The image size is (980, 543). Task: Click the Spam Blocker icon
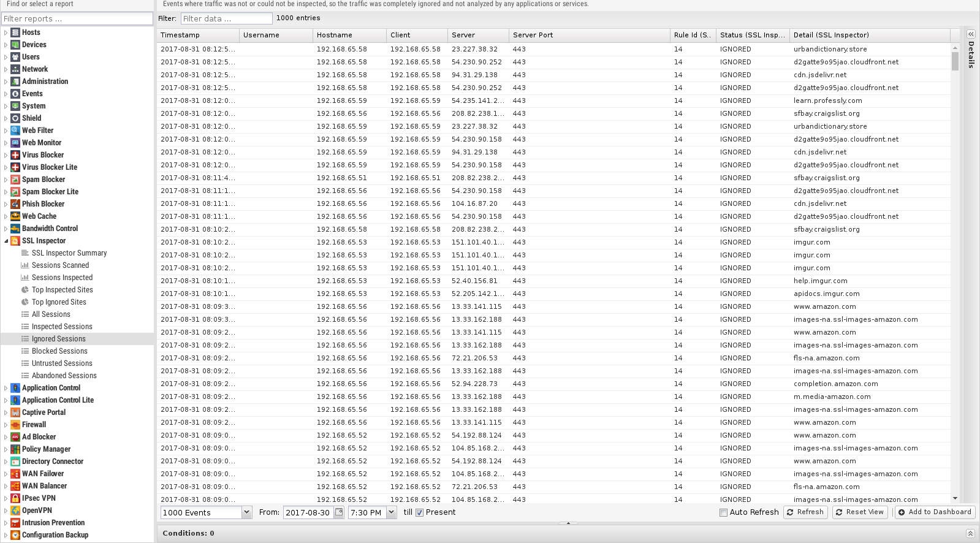point(15,180)
